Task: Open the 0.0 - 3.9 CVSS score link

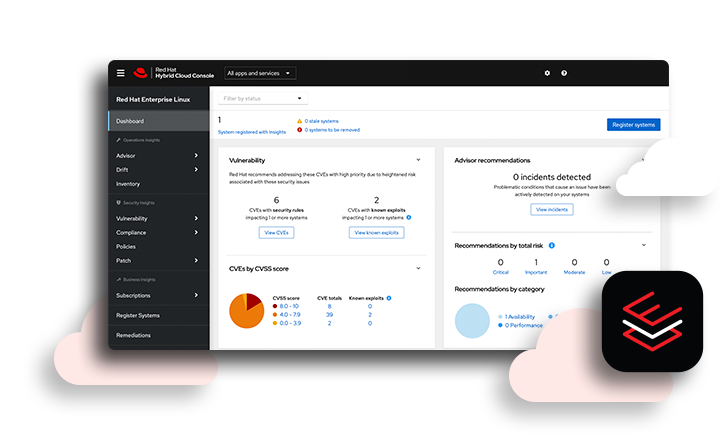Action: tap(290, 323)
